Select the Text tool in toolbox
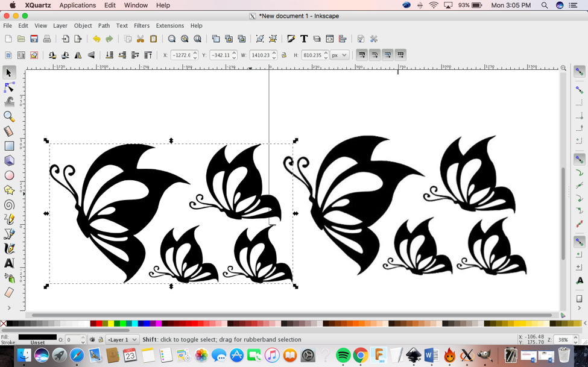Viewport: 588px width, 367px height. (x=9, y=263)
